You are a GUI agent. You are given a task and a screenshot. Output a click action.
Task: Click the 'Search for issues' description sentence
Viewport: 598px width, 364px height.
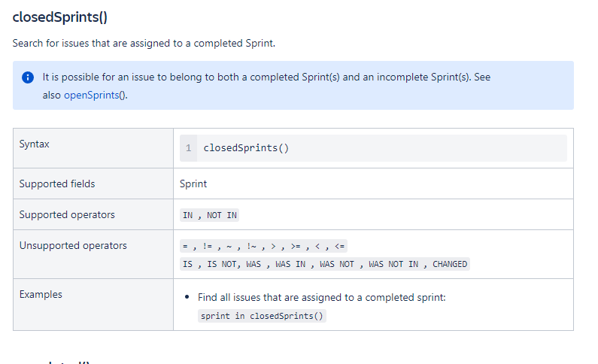144,43
